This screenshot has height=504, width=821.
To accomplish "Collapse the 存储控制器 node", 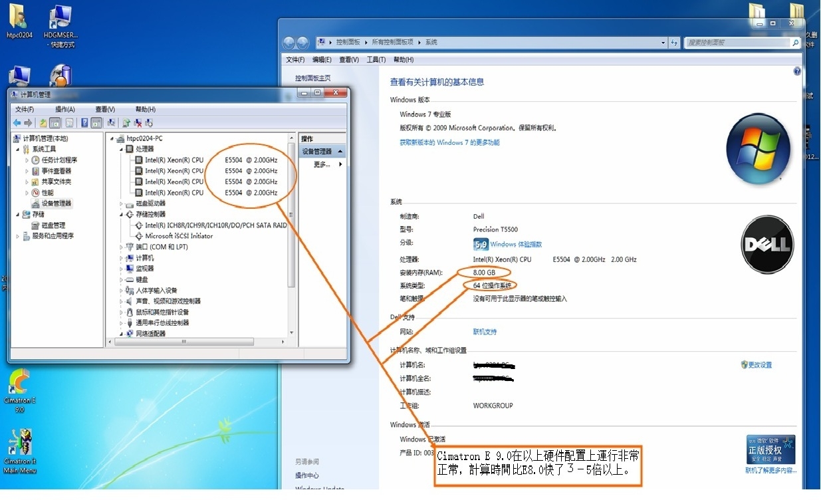I will (x=122, y=215).
